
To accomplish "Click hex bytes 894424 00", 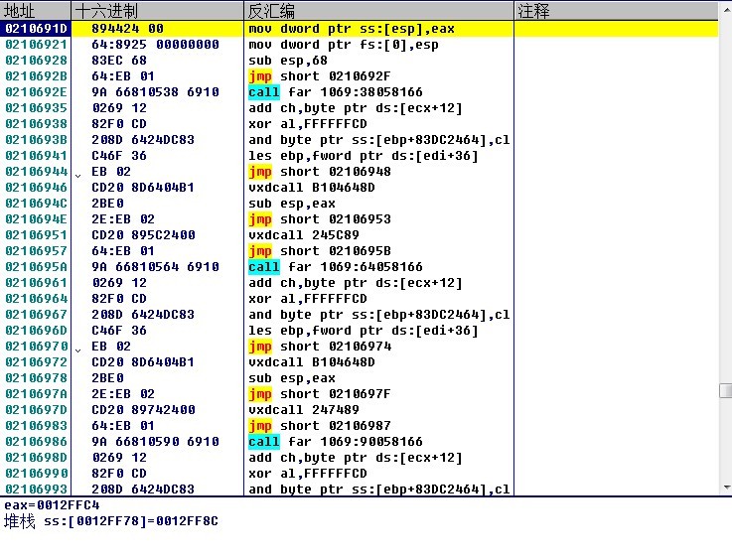I will click(x=127, y=29).
